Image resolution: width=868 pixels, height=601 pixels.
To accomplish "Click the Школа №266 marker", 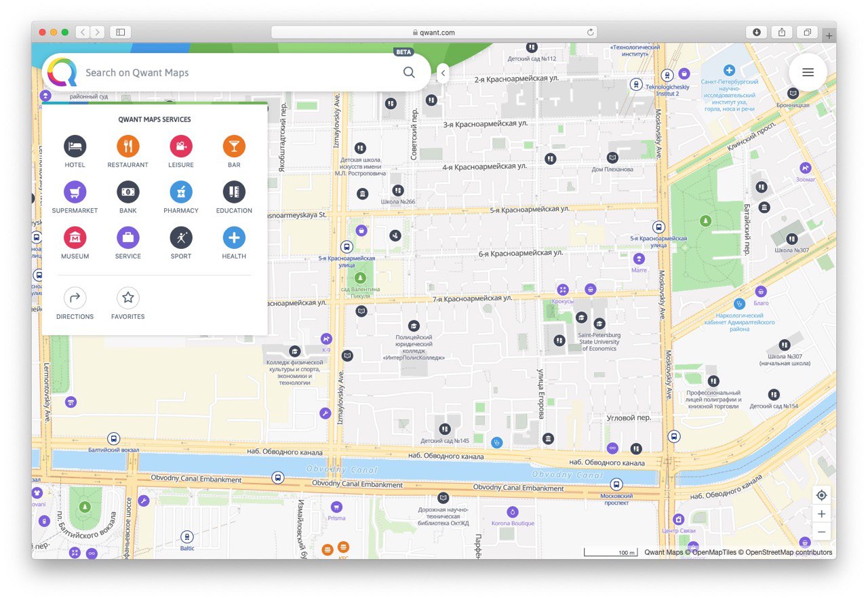I will (x=398, y=190).
